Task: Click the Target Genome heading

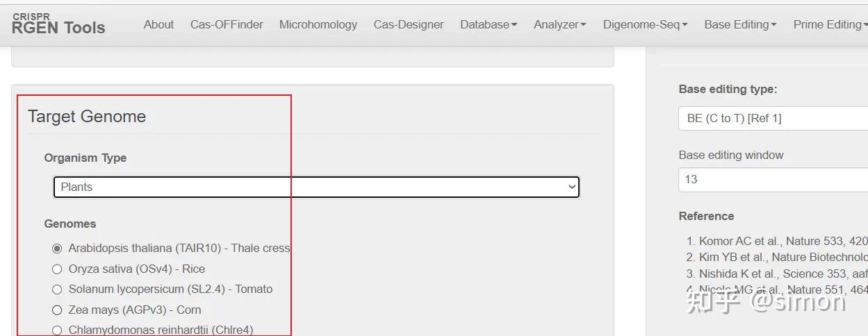Action: 87,116
